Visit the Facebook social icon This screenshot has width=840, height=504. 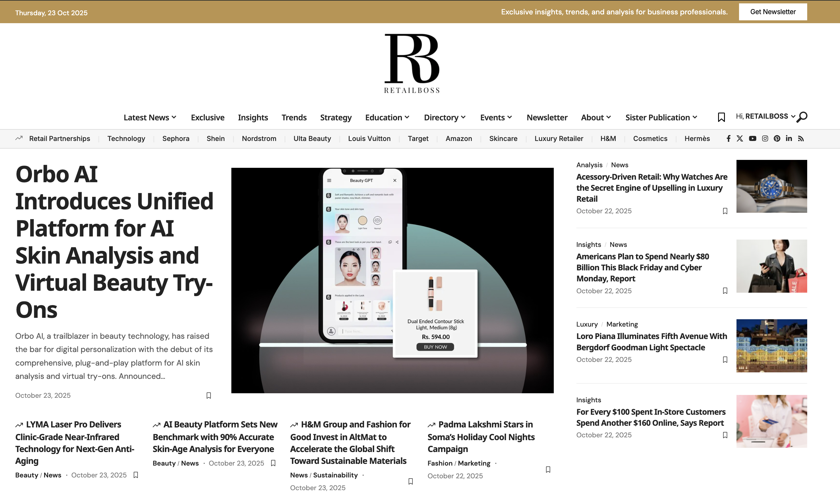coord(728,138)
